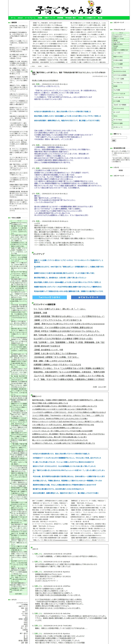Open the 鬼女速 nav item

point(100,18)
